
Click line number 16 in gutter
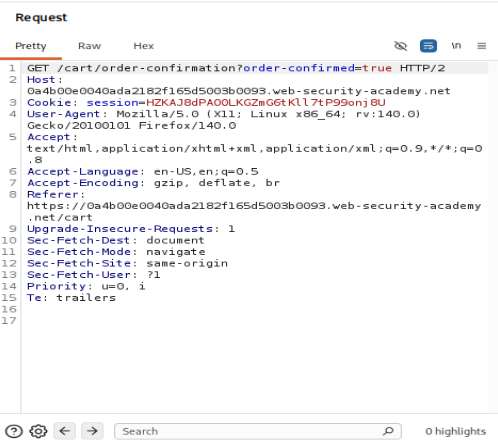[9, 309]
